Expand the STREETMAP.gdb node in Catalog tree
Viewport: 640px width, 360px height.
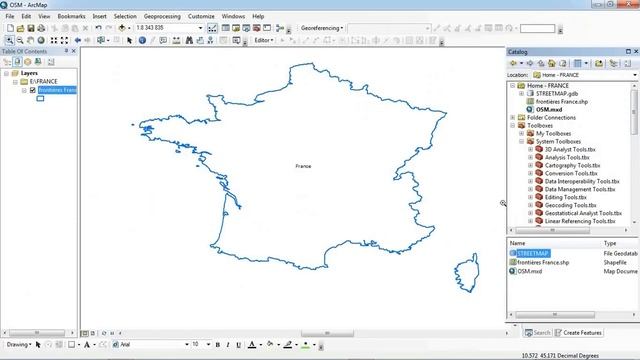click(x=521, y=94)
